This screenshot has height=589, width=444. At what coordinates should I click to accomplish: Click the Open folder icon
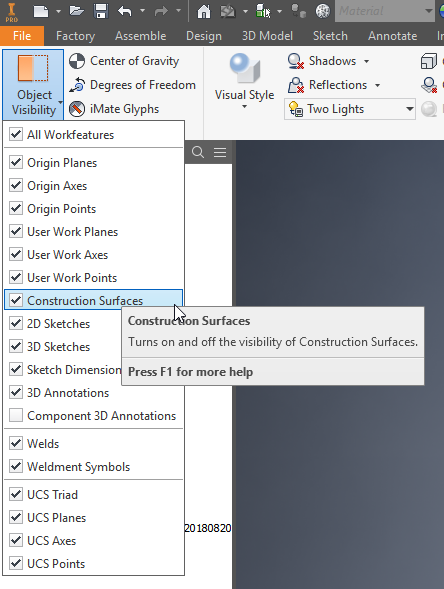[x=77, y=11]
